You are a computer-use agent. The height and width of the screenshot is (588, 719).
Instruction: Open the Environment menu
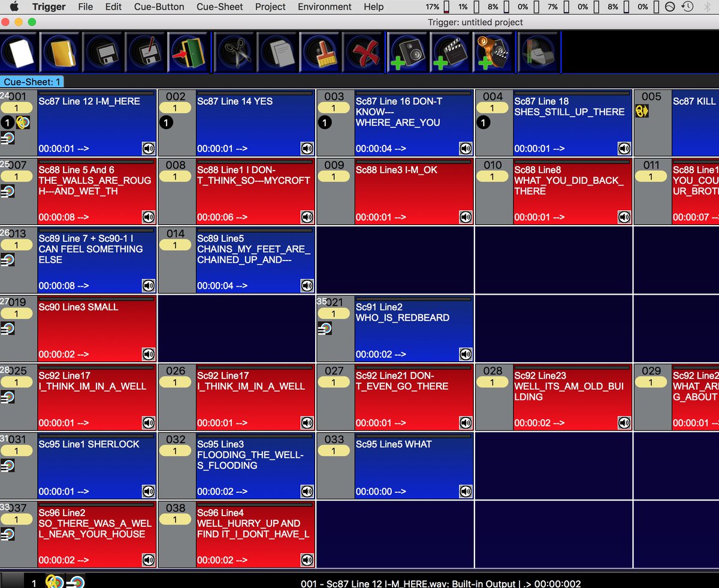coord(325,7)
